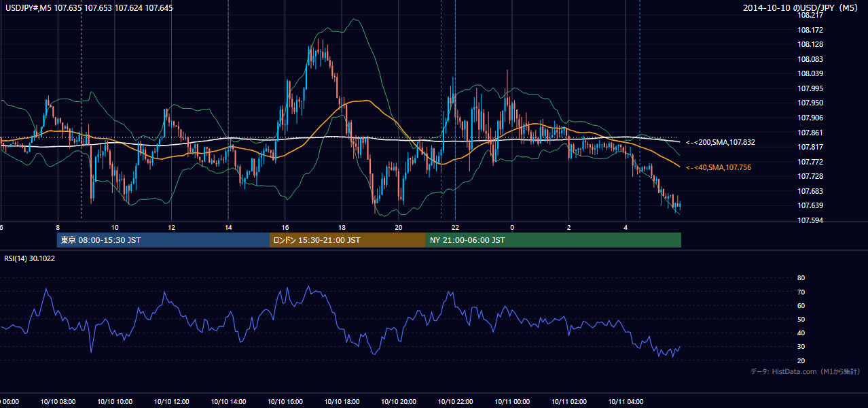Click RSI axis level 60
This screenshot has height=408, width=868.
801,305
